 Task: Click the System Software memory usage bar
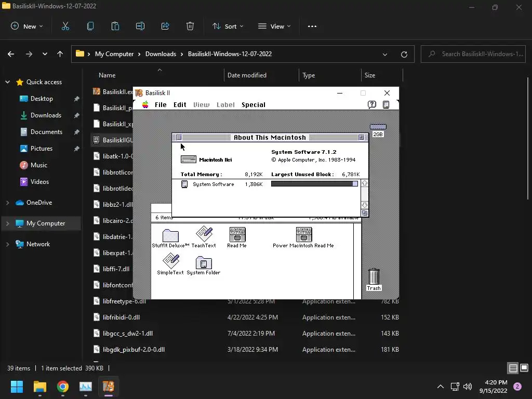click(314, 184)
